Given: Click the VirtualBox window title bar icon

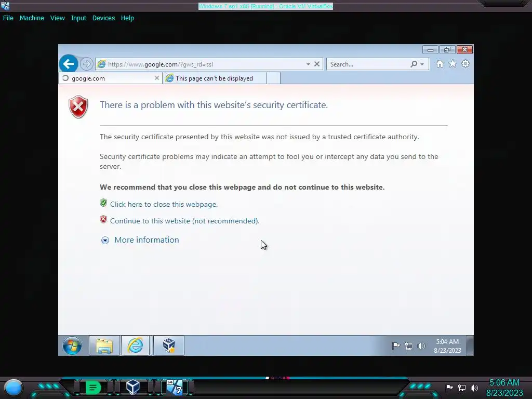Looking at the screenshot, I should [x=5, y=6].
